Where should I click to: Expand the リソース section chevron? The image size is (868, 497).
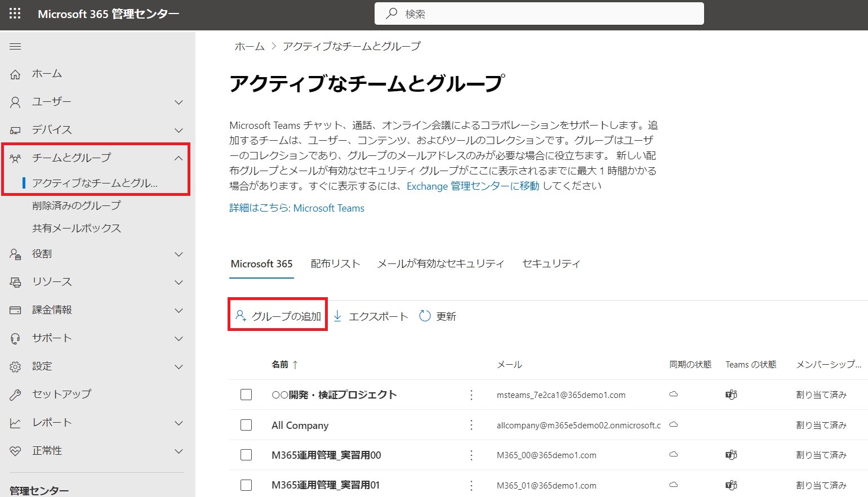(179, 282)
